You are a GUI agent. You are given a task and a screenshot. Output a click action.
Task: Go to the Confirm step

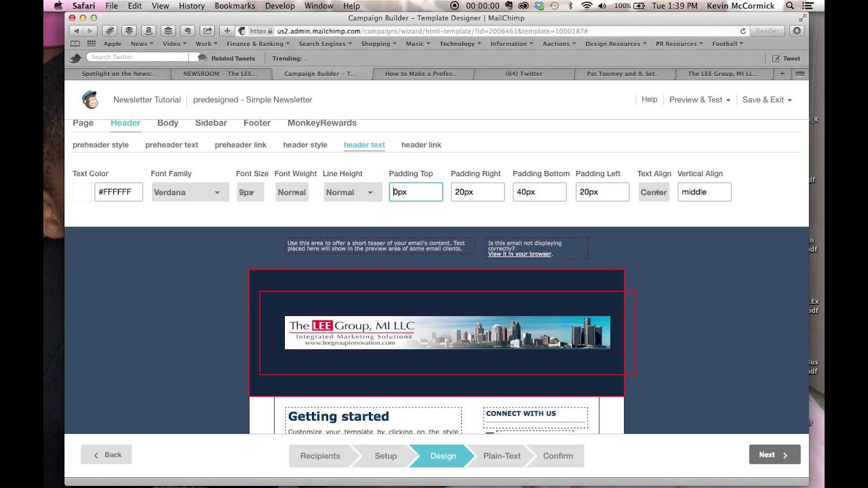tap(557, 456)
